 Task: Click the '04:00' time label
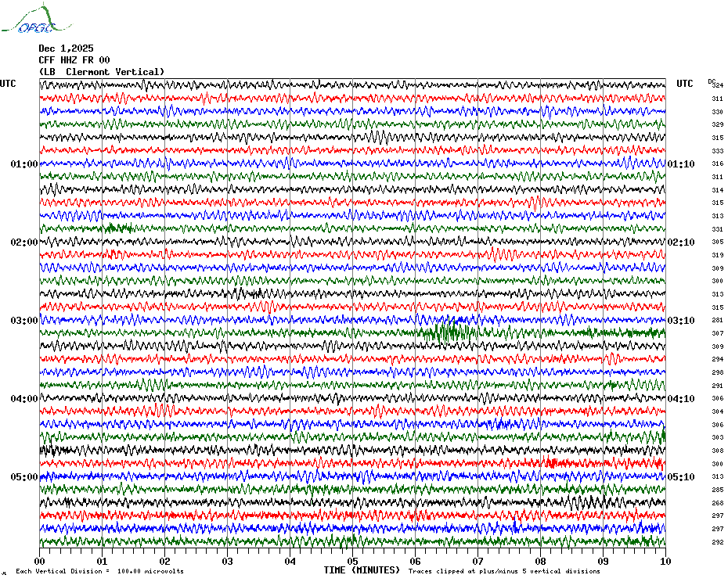[x=24, y=399]
